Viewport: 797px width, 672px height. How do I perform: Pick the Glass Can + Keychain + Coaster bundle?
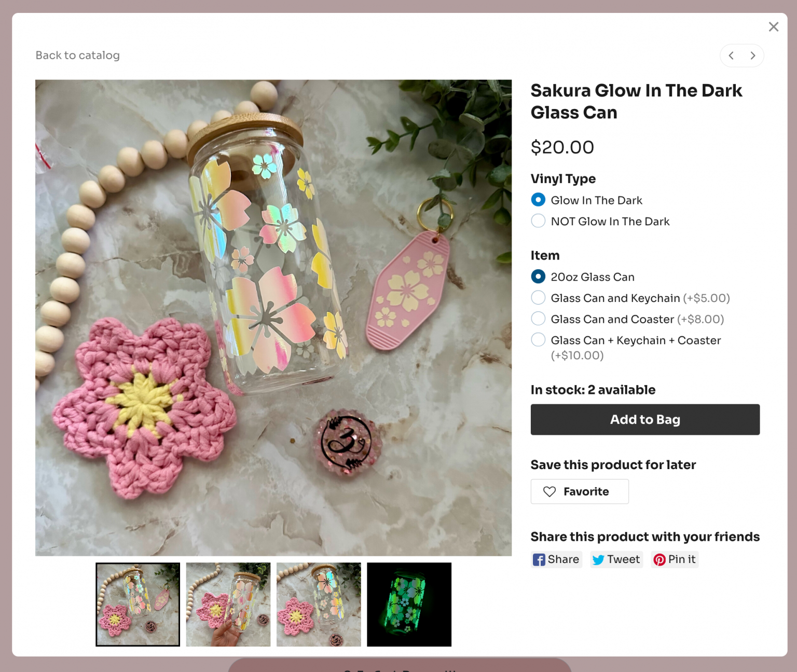coord(538,339)
